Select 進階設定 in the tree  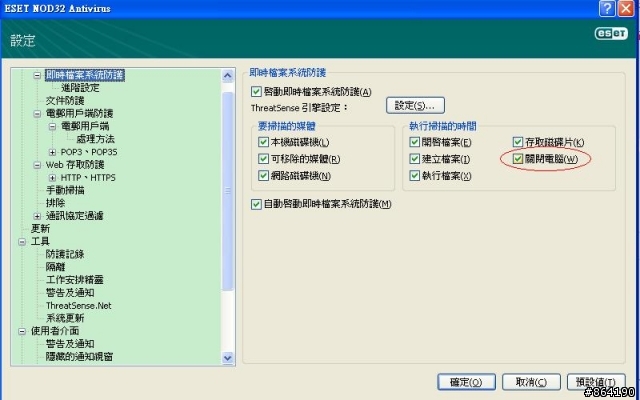pos(80,88)
